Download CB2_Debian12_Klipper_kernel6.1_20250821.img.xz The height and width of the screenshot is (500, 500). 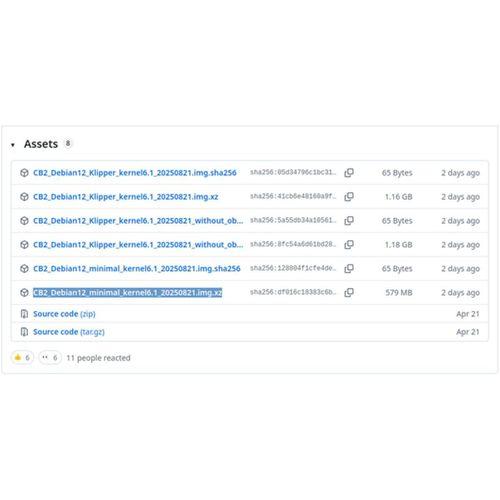pyautogui.click(x=126, y=197)
